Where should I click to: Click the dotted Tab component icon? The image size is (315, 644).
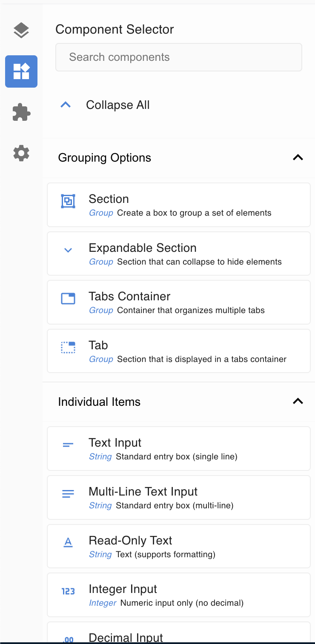[x=68, y=348]
